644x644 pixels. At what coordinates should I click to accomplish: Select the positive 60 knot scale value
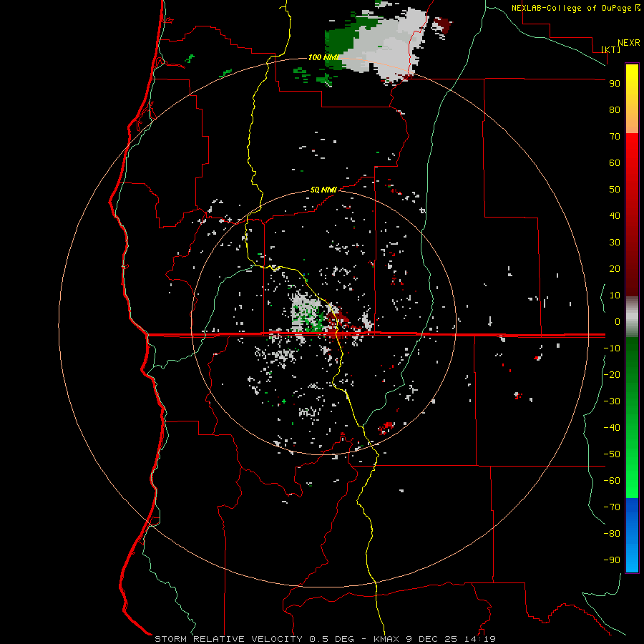pos(615,163)
